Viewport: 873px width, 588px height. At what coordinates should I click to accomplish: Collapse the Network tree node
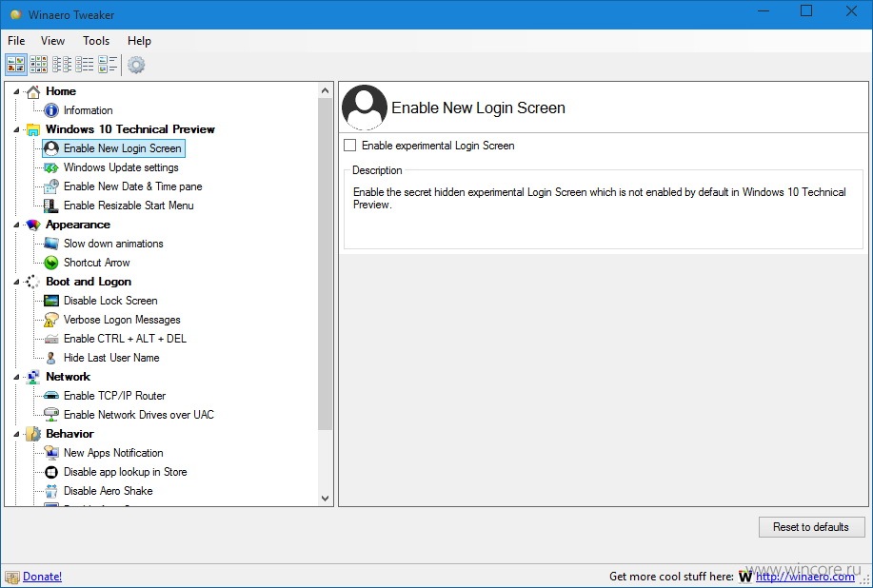16,377
